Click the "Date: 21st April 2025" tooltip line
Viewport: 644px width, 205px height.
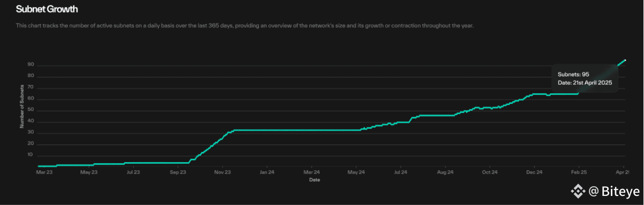click(584, 83)
